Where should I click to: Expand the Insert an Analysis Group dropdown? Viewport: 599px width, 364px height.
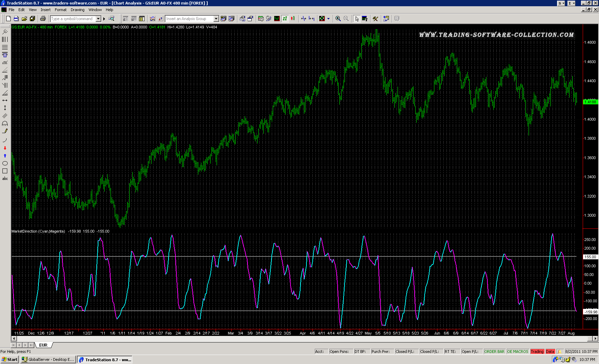[x=216, y=19]
